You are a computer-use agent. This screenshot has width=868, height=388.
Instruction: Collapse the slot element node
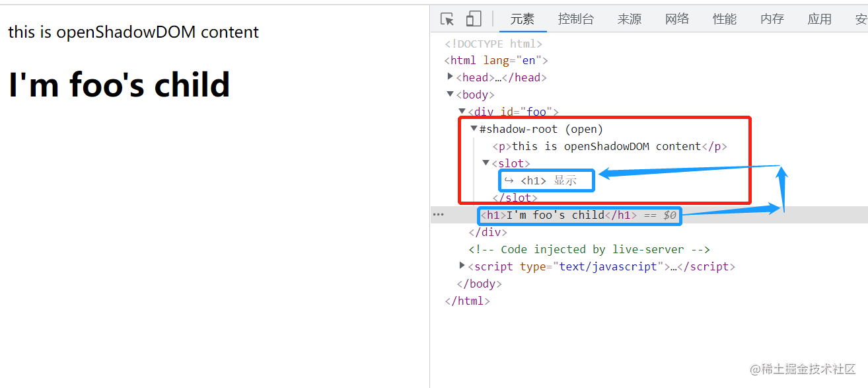[486, 163]
